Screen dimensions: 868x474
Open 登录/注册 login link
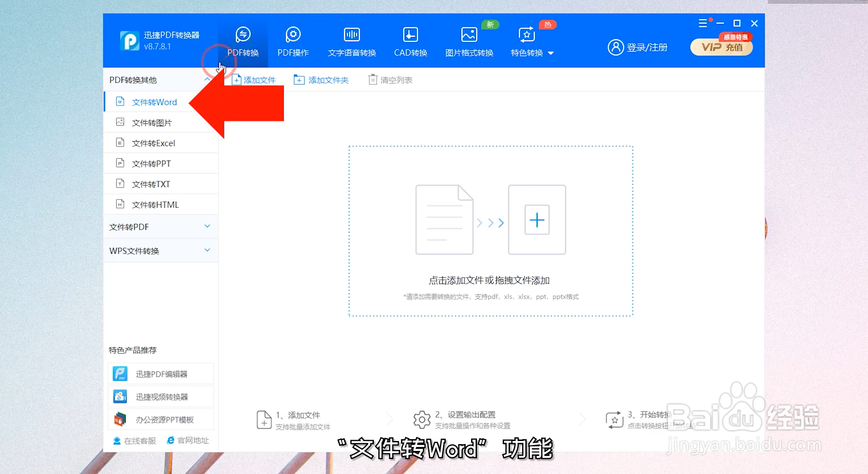point(647,47)
